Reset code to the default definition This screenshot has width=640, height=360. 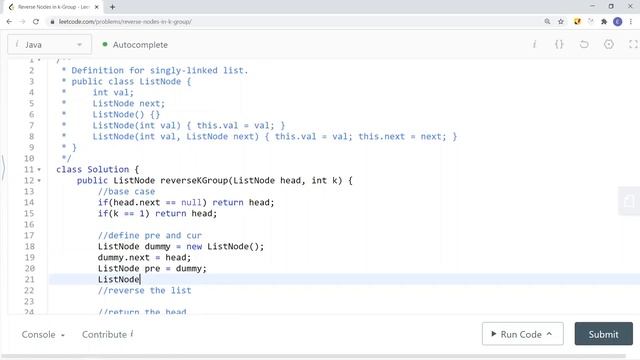coord(584,44)
